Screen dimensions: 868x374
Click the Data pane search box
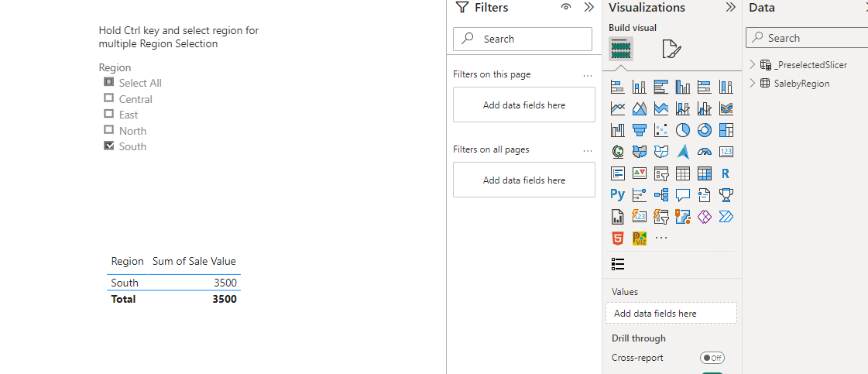(x=807, y=38)
